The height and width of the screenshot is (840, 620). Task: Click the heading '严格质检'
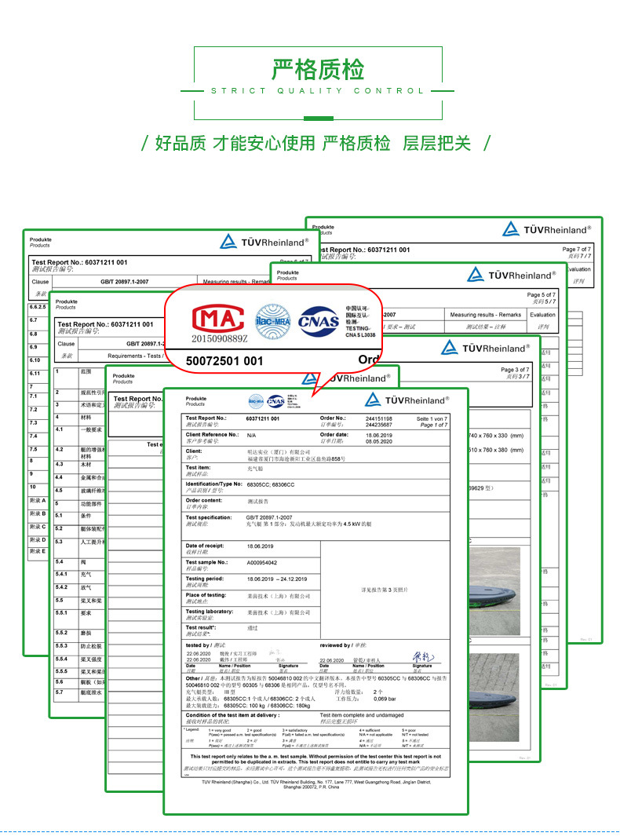(x=318, y=70)
